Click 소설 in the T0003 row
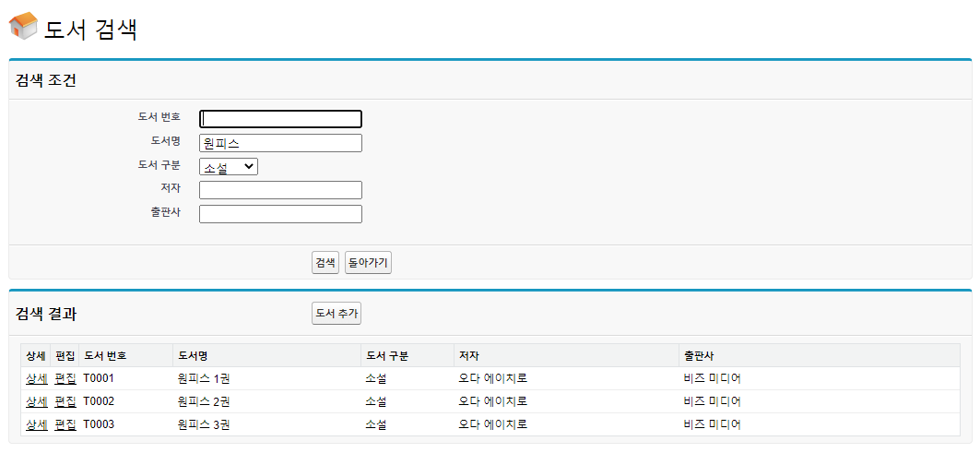This screenshot has width=980, height=465. tap(375, 424)
